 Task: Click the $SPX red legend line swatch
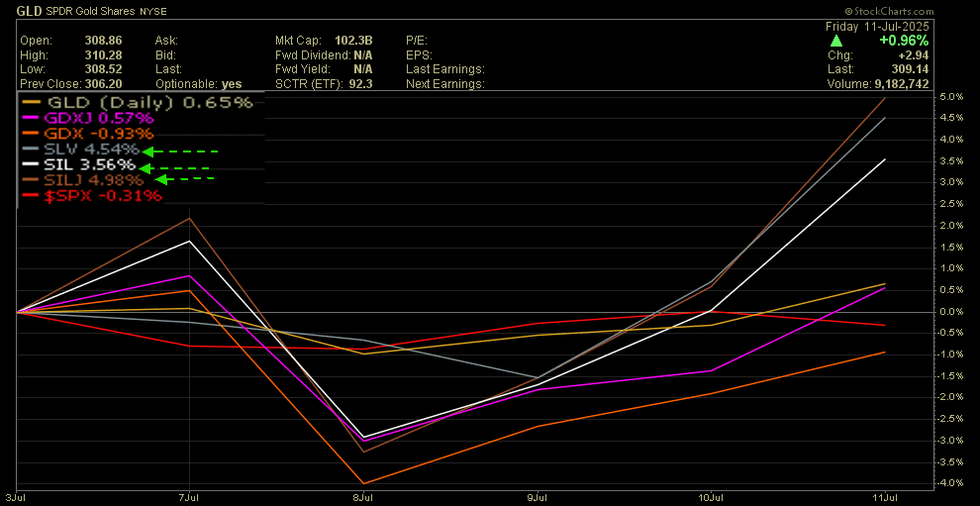31,196
